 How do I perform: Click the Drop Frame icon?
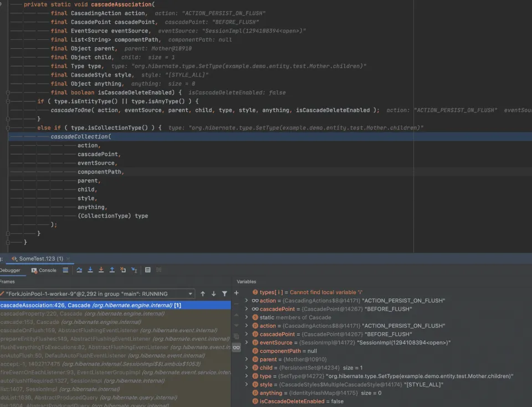click(x=123, y=270)
